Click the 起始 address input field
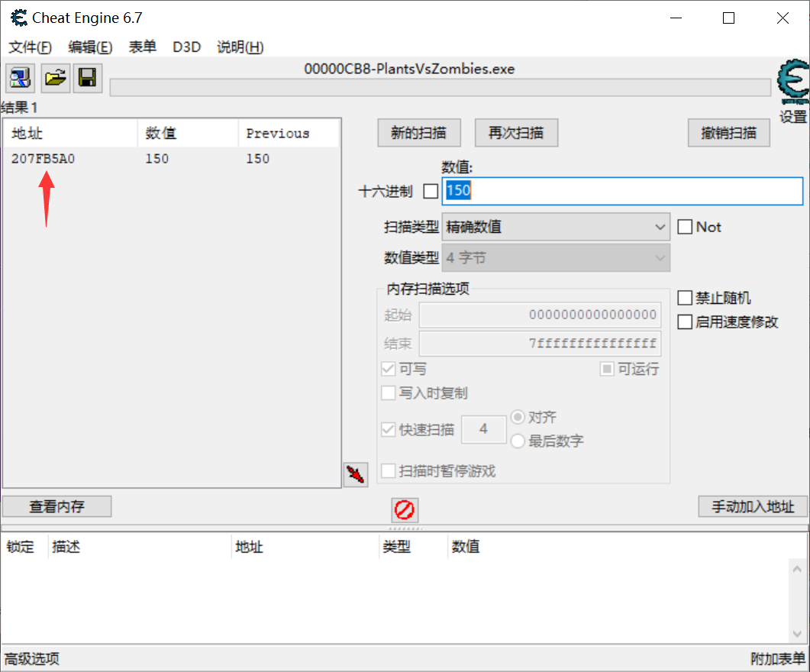Viewport: 810px width, 672px height. pyautogui.click(x=540, y=315)
